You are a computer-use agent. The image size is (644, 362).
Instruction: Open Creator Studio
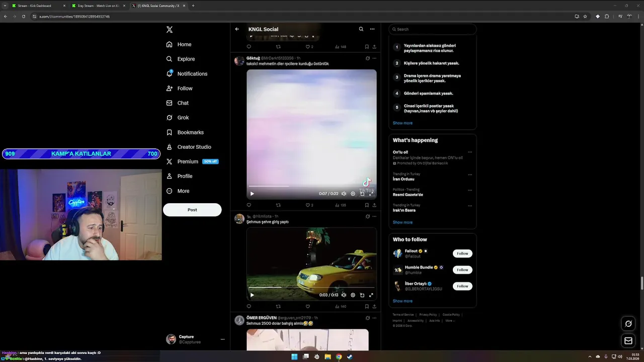(x=189, y=147)
